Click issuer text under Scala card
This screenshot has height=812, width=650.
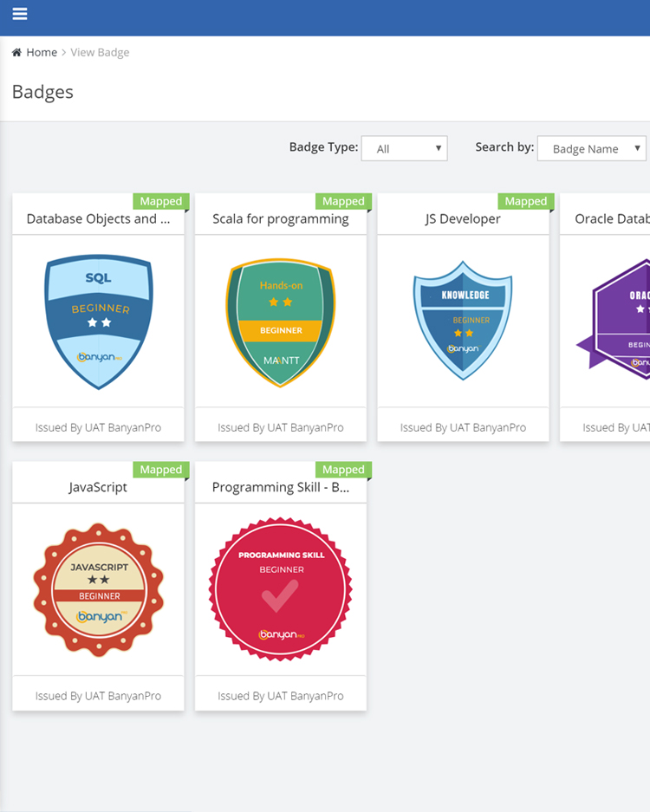(x=281, y=428)
